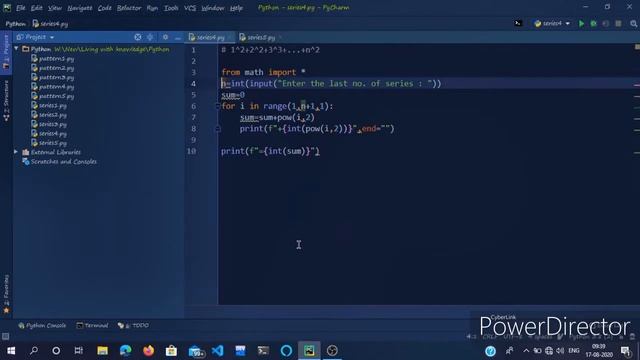Open the TODO tool window
The width and height of the screenshot is (640, 360).
click(x=133, y=325)
